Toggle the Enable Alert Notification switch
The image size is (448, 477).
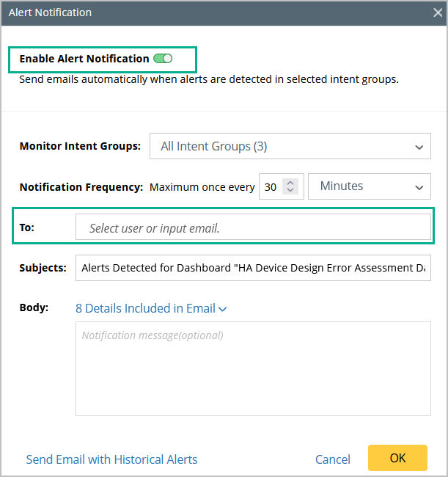(x=163, y=59)
